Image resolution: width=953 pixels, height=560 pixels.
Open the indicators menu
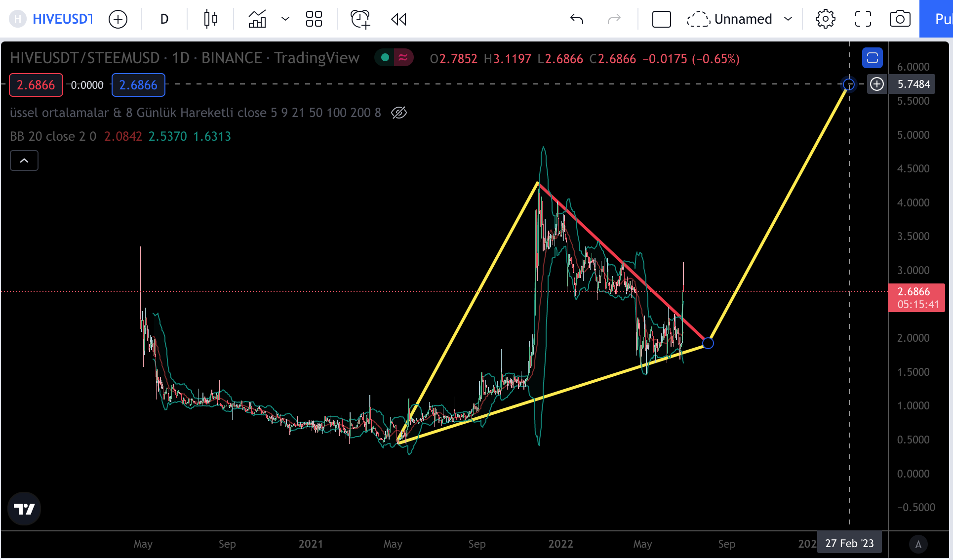(257, 19)
